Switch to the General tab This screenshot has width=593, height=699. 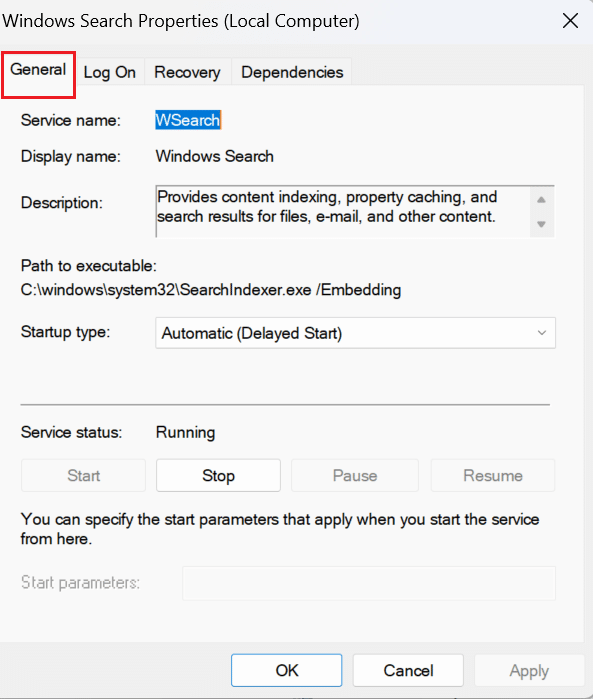[38, 70]
